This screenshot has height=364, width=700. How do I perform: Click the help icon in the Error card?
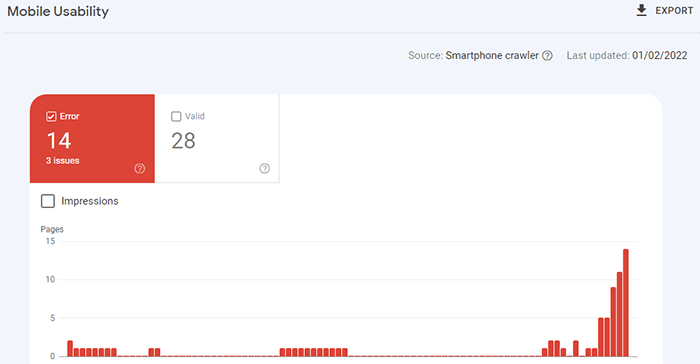140,168
